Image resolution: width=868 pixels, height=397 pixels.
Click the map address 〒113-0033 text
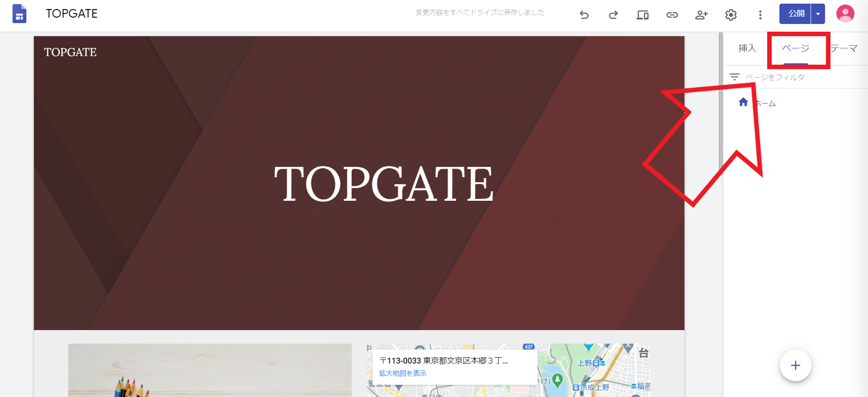pyautogui.click(x=443, y=360)
